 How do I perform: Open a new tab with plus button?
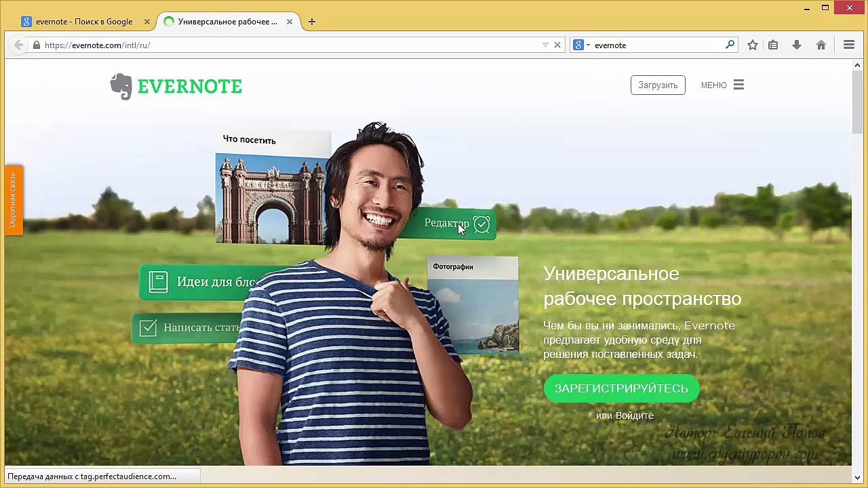(x=312, y=22)
